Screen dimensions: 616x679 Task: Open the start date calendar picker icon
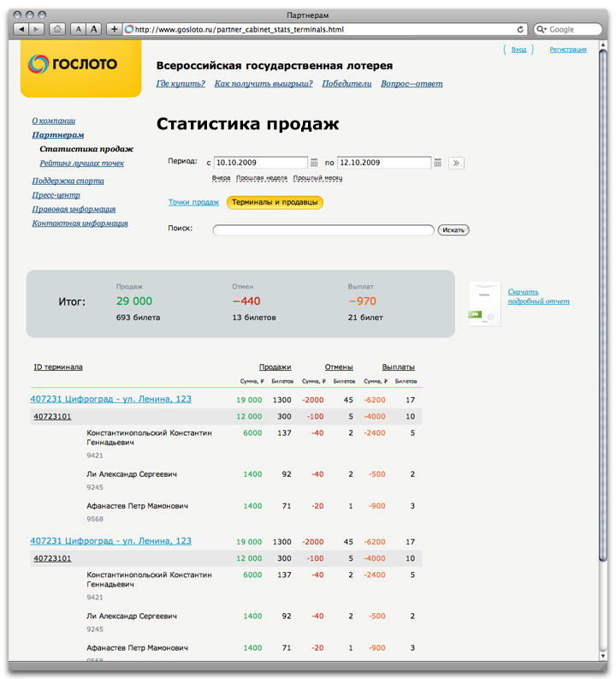point(314,163)
